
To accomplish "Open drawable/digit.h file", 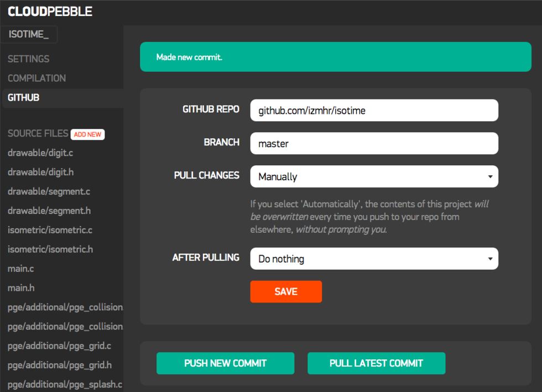I will (x=41, y=172).
